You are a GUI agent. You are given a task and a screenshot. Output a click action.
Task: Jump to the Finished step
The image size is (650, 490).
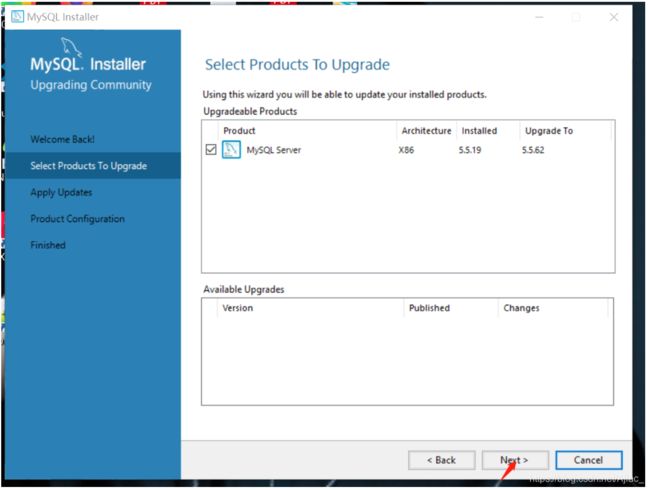pyautogui.click(x=48, y=245)
